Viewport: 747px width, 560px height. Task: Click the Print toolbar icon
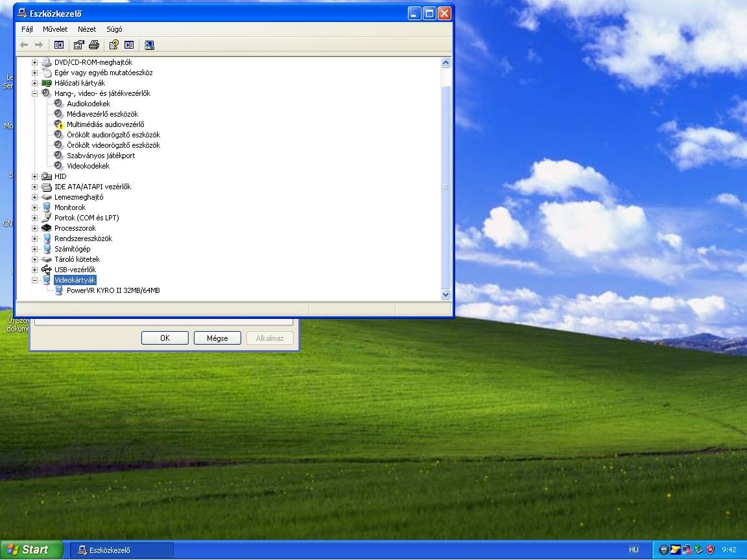coord(94,45)
